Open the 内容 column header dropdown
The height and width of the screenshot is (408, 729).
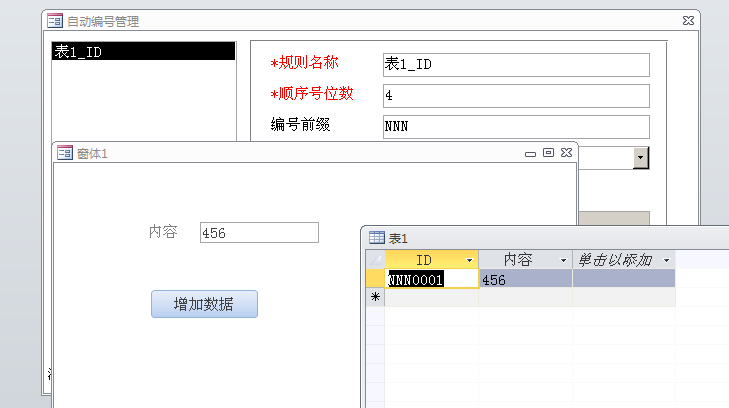pos(563,260)
